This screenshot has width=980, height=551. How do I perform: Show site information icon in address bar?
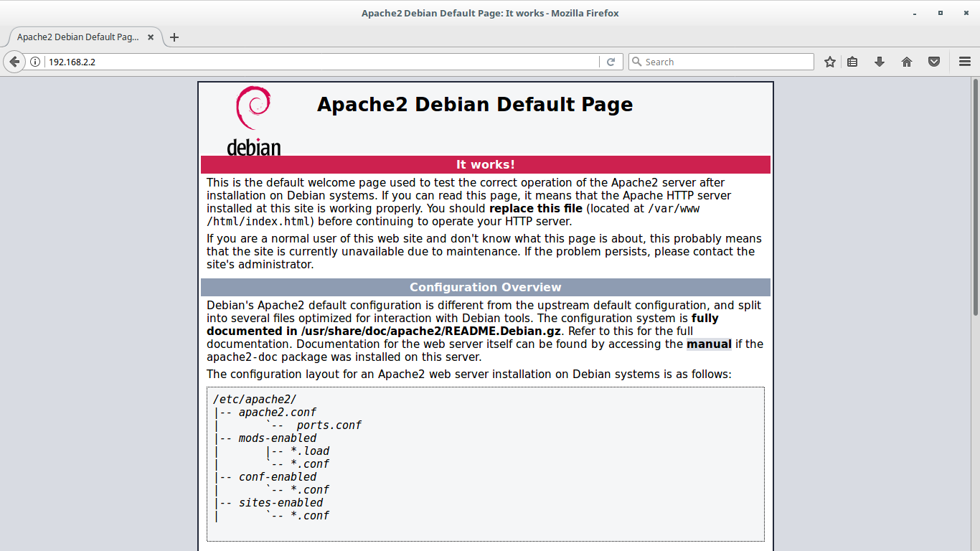pos(35,62)
